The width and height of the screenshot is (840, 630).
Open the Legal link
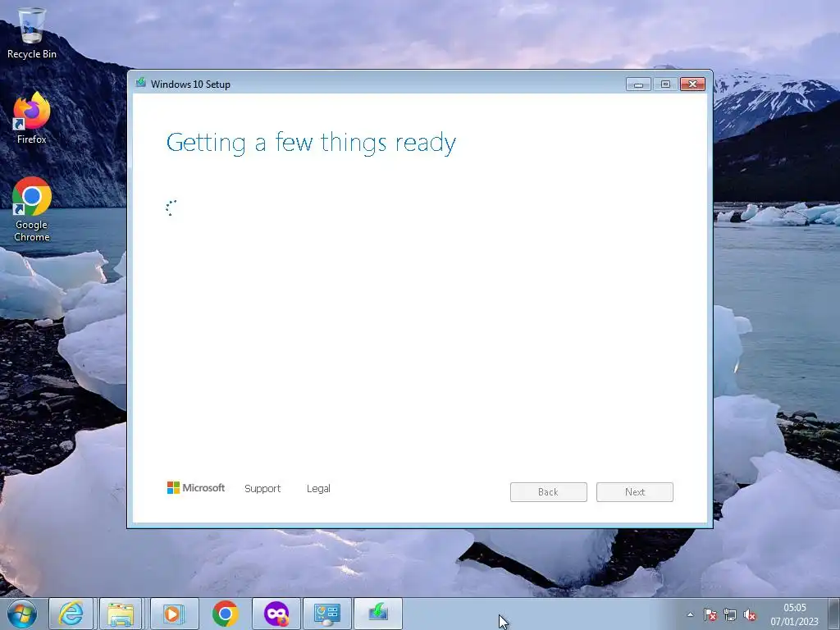(x=318, y=489)
